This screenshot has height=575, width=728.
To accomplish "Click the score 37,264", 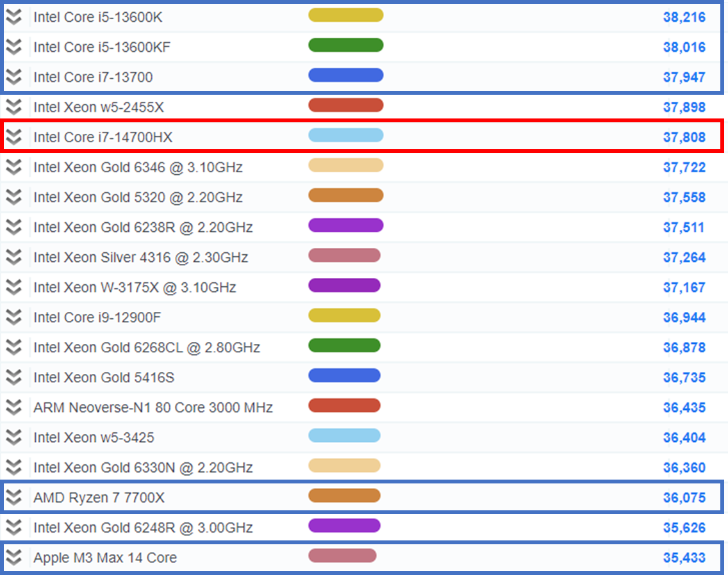I will point(684,257).
